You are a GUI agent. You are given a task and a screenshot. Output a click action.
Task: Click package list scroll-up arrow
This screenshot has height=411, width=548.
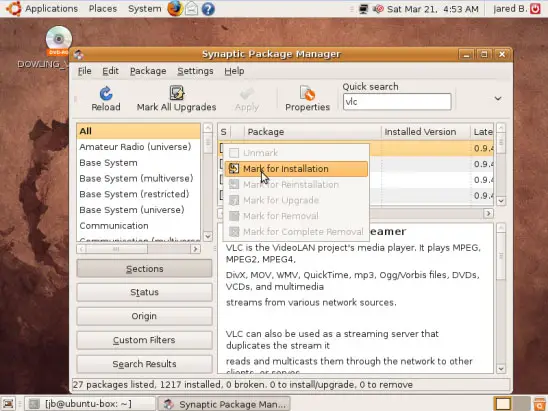pyautogui.click(x=501, y=128)
